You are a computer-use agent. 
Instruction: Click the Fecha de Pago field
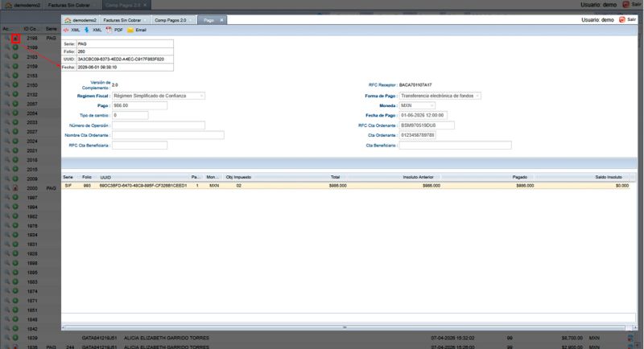coord(423,115)
